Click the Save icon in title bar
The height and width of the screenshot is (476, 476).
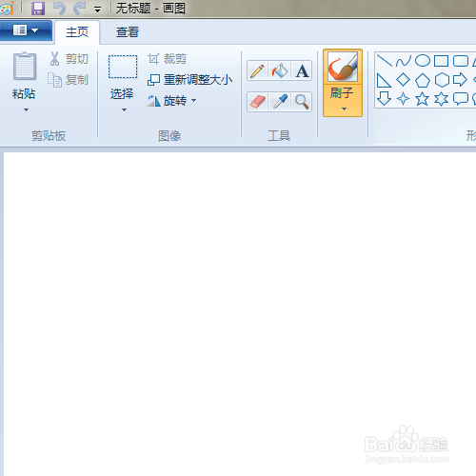38,9
